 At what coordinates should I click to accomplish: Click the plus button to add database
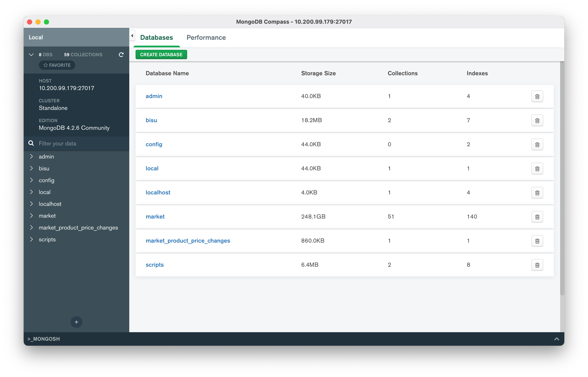[76, 322]
